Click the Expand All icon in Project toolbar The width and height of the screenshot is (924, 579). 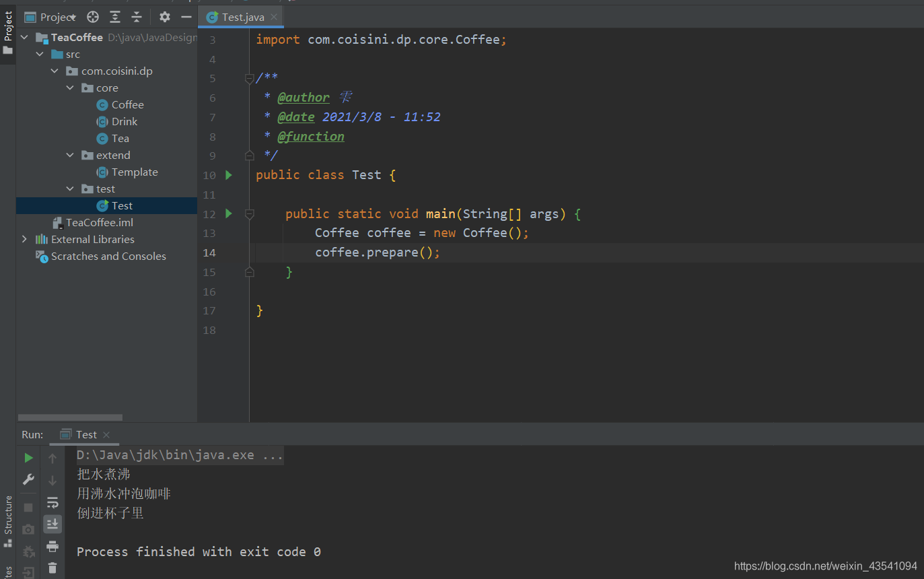(x=115, y=17)
